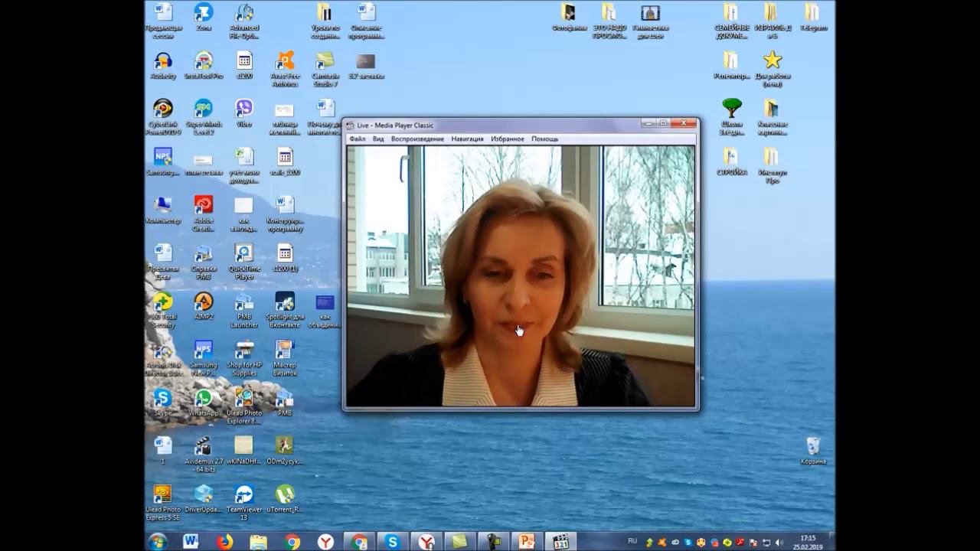980x551 pixels.
Task: Open the Файл menu in Media Player Classic
Action: 357,139
